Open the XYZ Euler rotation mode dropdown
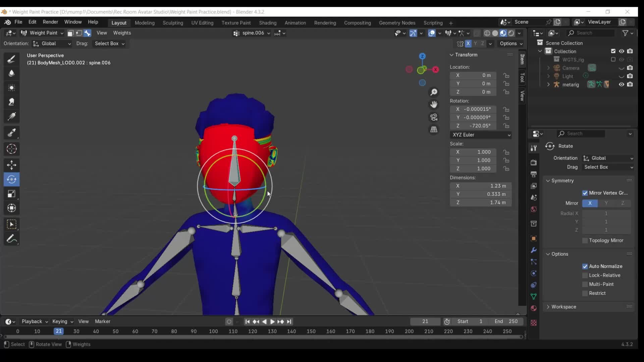 tap(480, 135)
